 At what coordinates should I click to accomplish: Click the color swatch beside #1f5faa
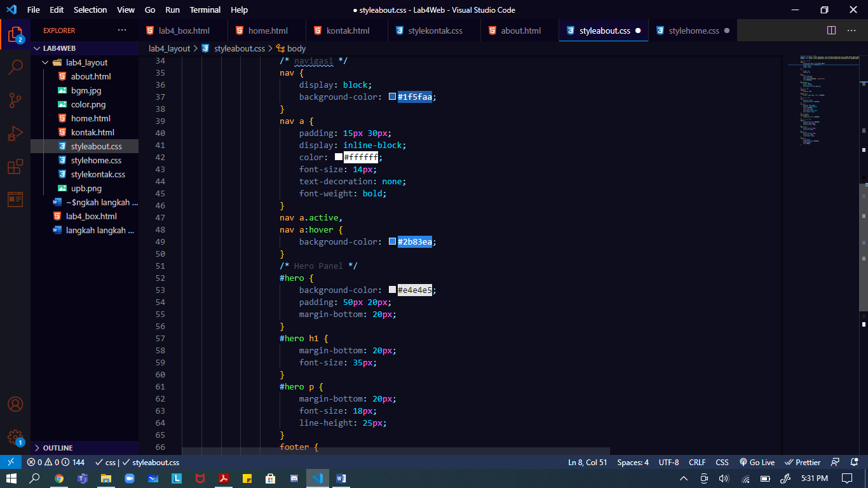point(391,96)
